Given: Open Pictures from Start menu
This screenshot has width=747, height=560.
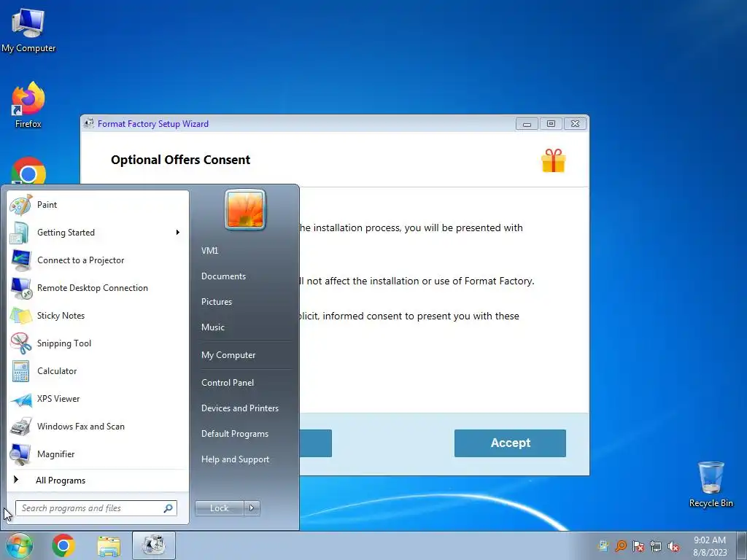Looking at the screenshot, I should 216,302.
